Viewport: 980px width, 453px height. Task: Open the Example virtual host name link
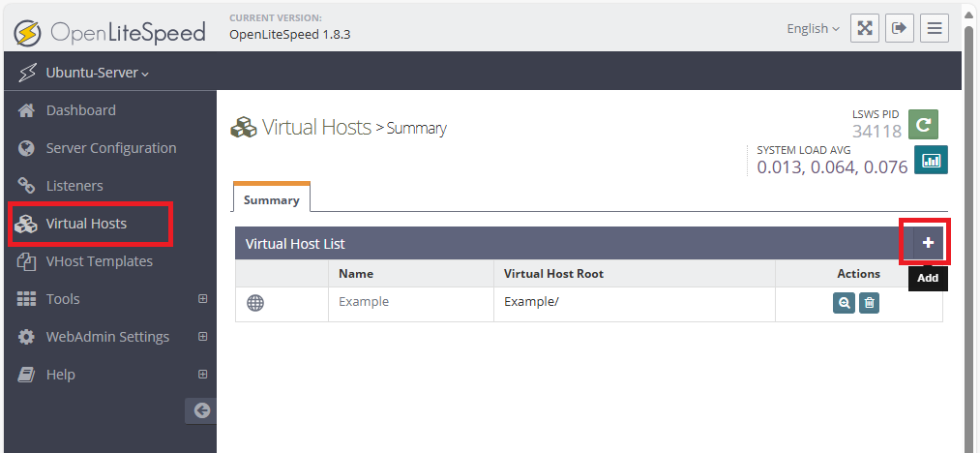click(x=364, y=302)
